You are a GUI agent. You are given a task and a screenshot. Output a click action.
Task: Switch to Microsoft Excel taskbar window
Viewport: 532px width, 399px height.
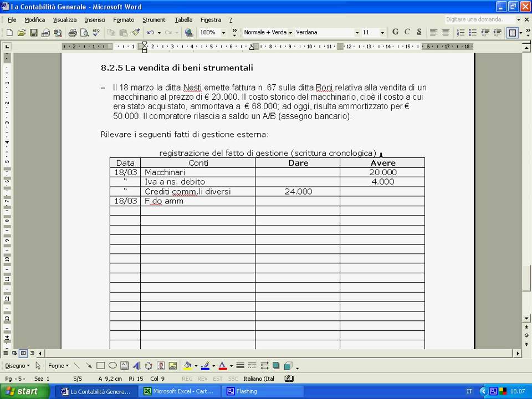point(180,391)
